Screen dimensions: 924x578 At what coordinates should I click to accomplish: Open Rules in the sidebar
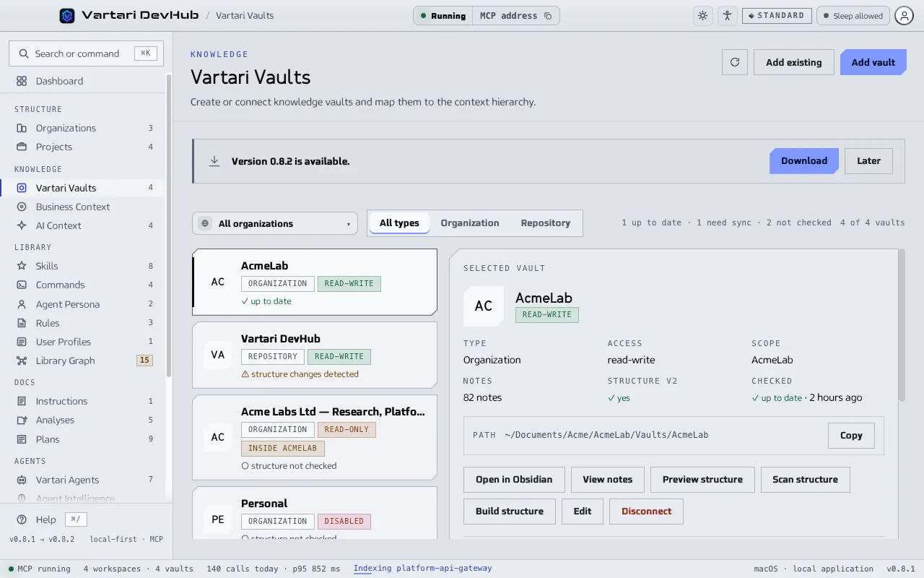tap(83, 323)
